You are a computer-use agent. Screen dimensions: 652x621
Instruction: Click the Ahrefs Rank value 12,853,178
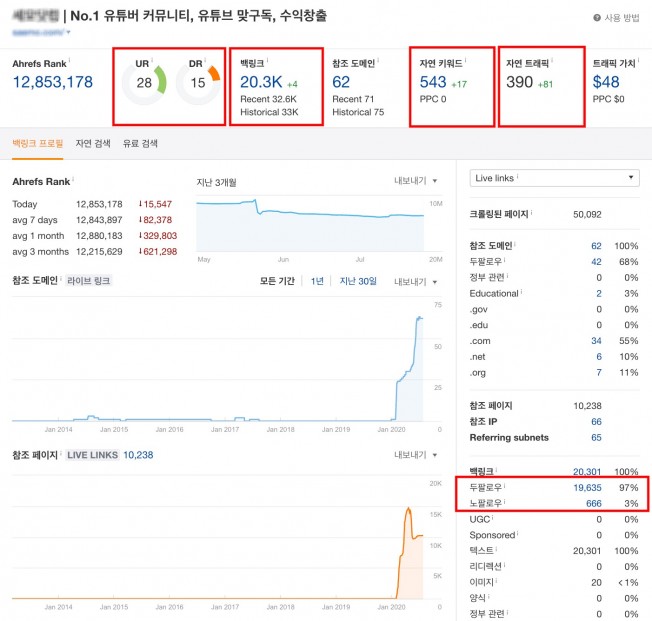pos(53,82)
